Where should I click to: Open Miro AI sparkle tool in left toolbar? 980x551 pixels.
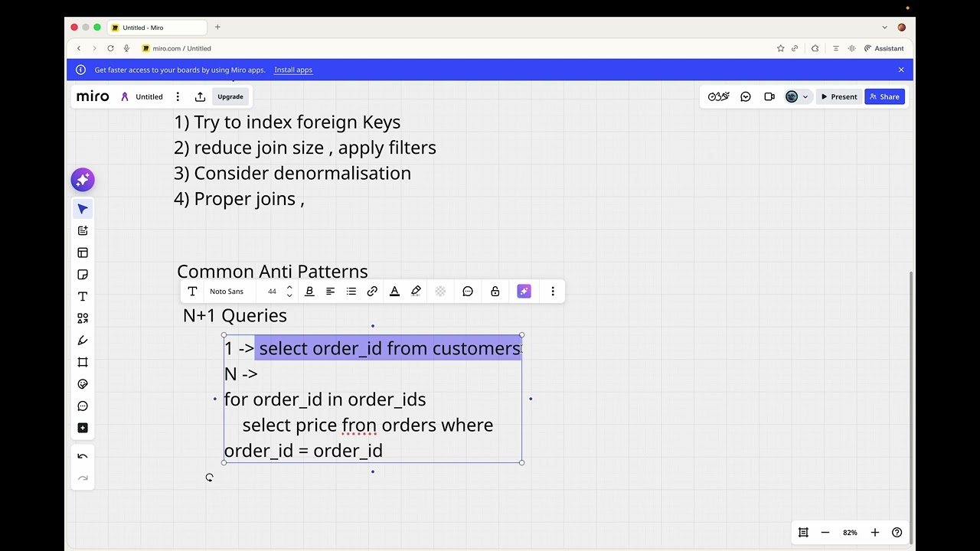(83, 180)
